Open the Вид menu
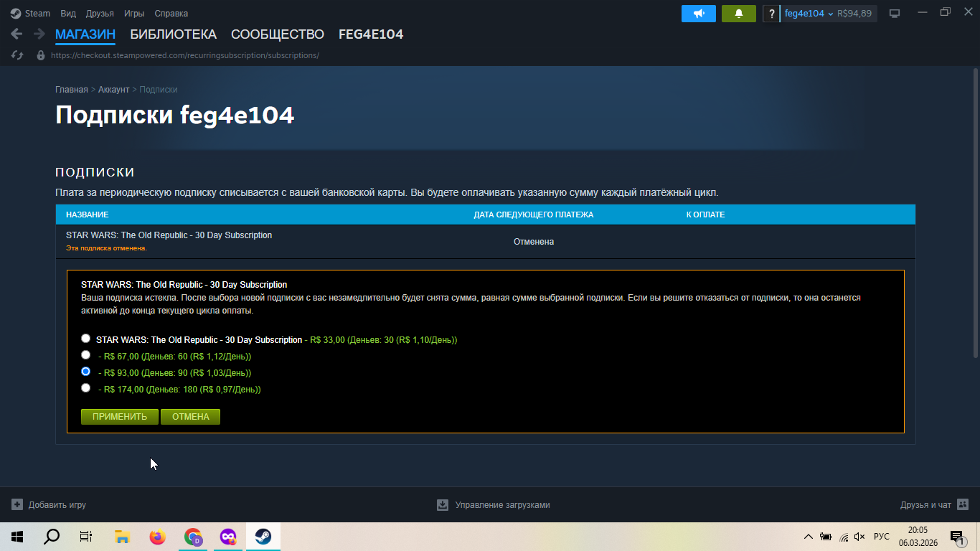 (68, 13)
